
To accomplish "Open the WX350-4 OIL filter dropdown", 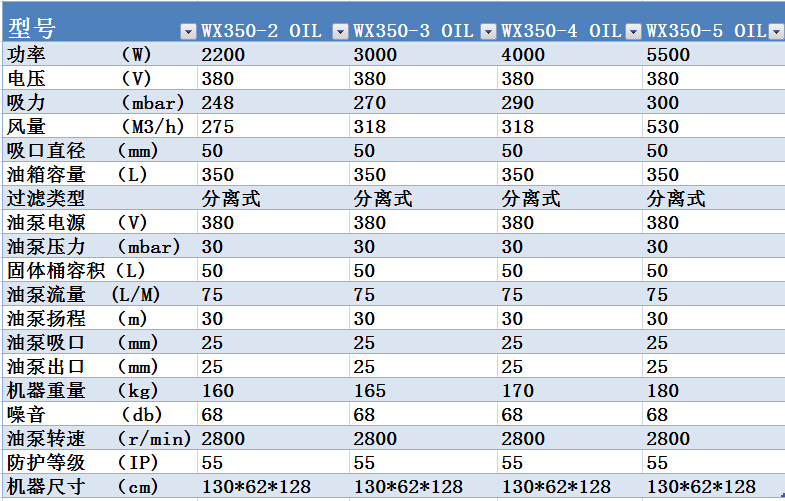I will tap(634, 31).
